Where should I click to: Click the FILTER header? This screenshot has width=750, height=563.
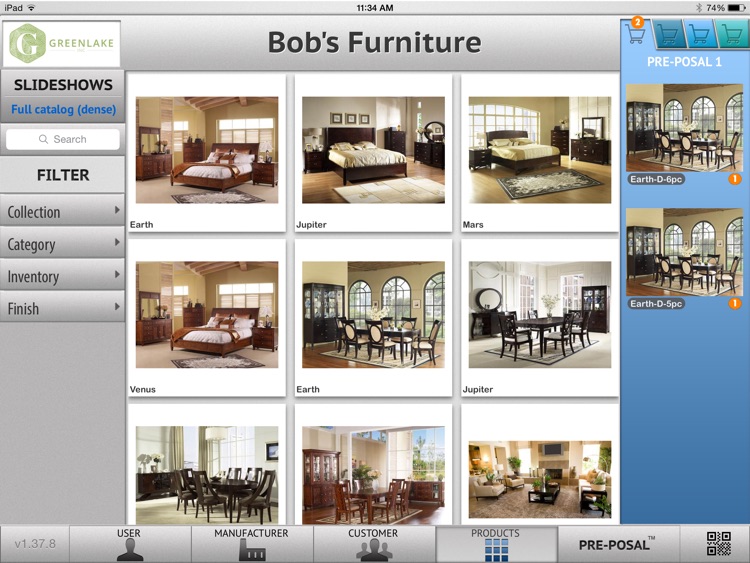pyautogui.click(x=63, y=175)
